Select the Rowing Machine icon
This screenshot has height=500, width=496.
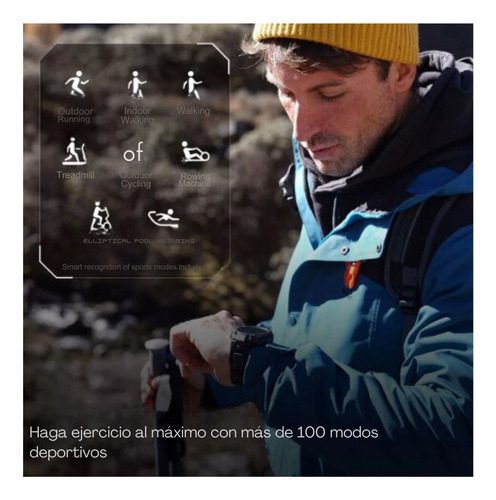point(195,152)
